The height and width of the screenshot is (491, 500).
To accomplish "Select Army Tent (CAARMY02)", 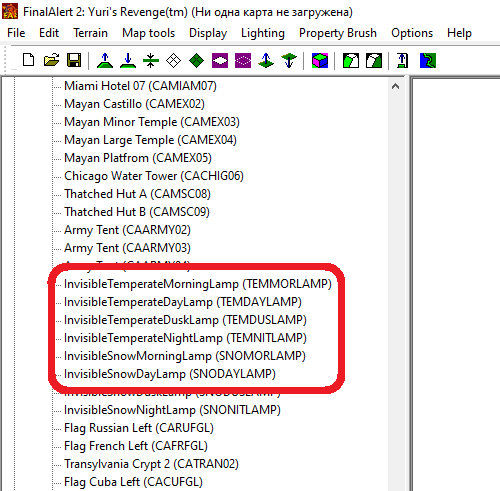I will point(127,230).
